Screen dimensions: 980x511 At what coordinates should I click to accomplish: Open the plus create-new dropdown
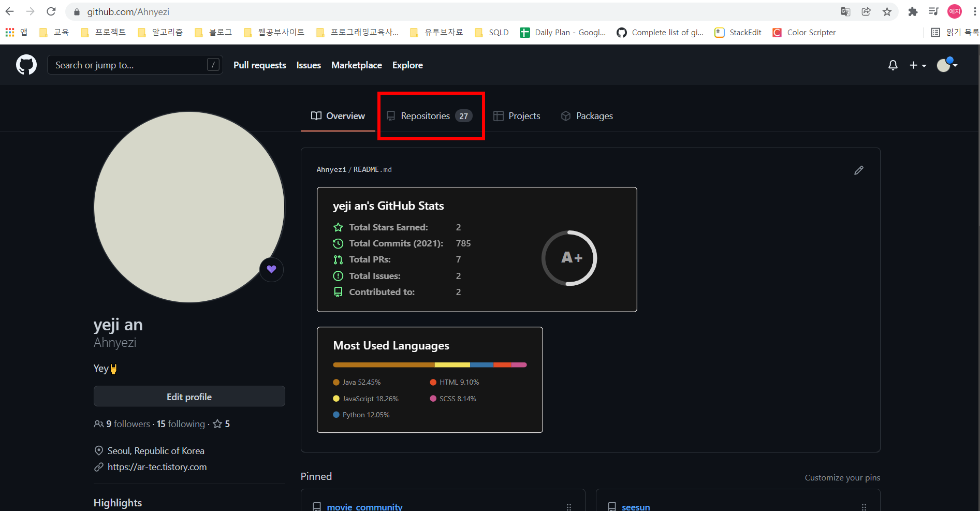[918, 65]
